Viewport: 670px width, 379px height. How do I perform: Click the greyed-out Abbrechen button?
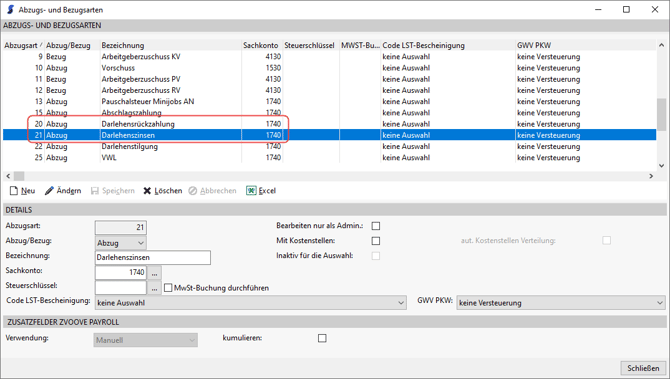point(212,191)
